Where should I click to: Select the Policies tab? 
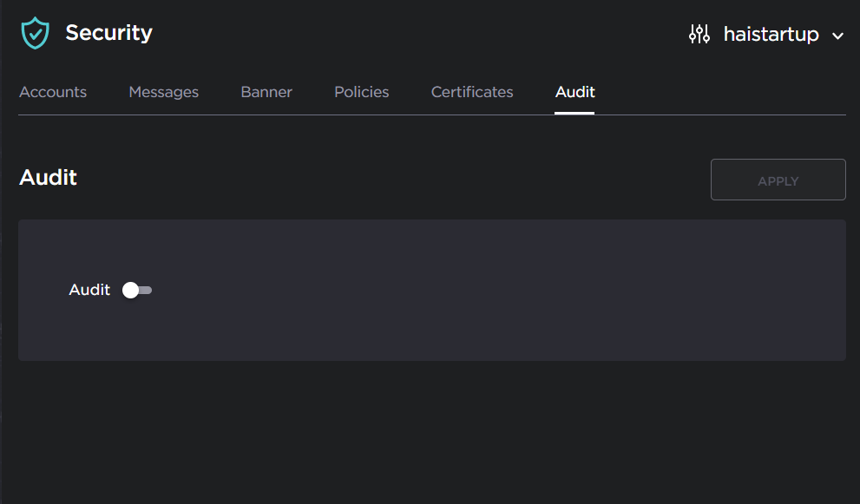[x=361, y=92]
